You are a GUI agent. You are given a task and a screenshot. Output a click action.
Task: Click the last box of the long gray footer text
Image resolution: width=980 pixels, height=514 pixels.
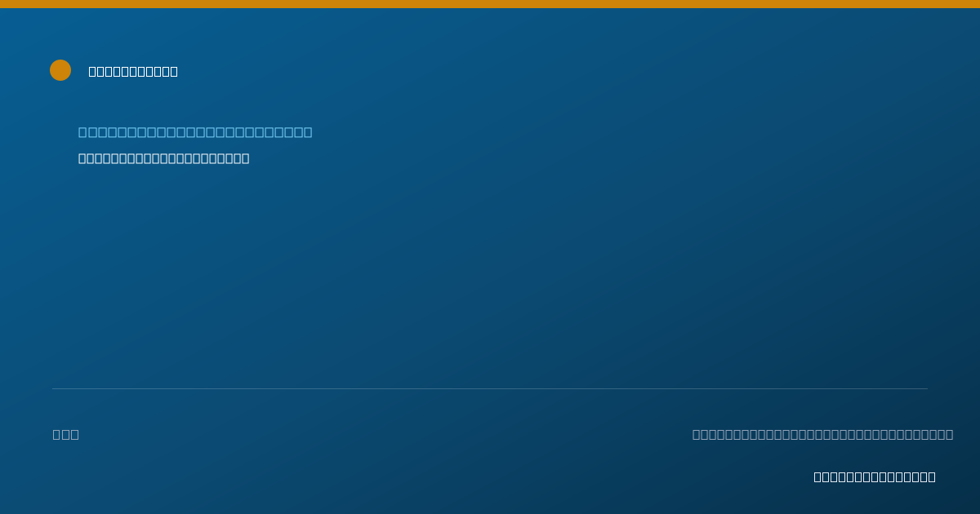coord(949,435)
